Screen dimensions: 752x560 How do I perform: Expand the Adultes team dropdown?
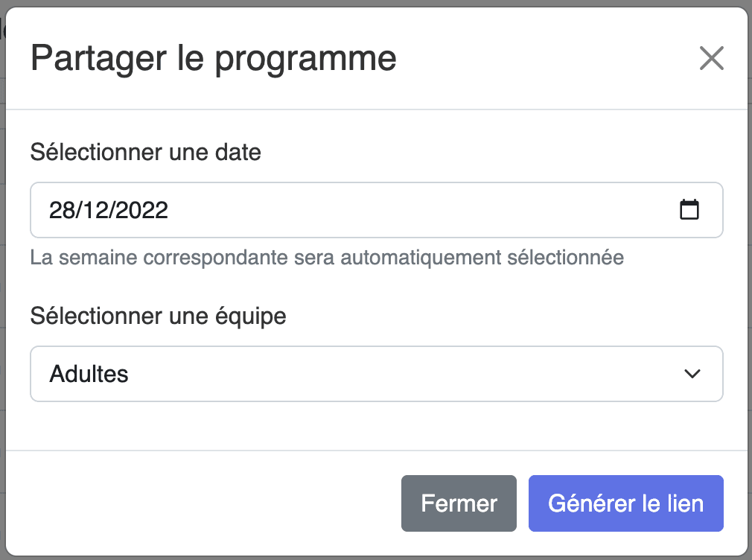pos(377,374)
